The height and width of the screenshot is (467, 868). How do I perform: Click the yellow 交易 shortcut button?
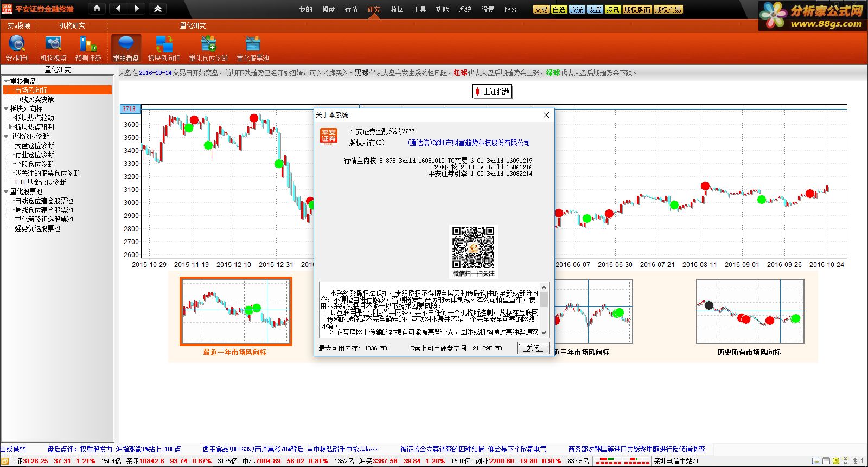point(541,10)
